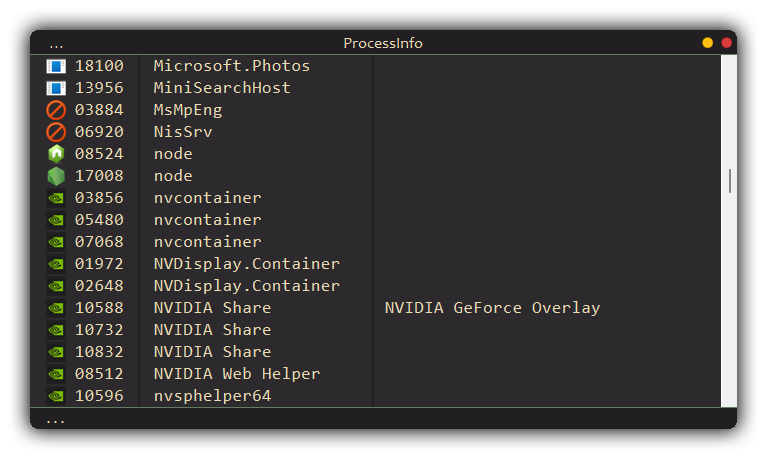Select NVDisplay.Container name in row 02648

point(247,287)
